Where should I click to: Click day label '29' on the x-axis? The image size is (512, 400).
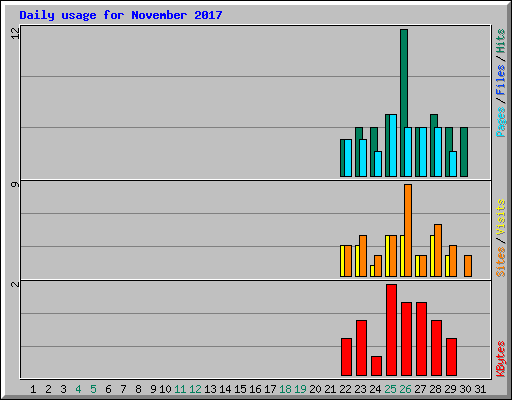[450, 389]
